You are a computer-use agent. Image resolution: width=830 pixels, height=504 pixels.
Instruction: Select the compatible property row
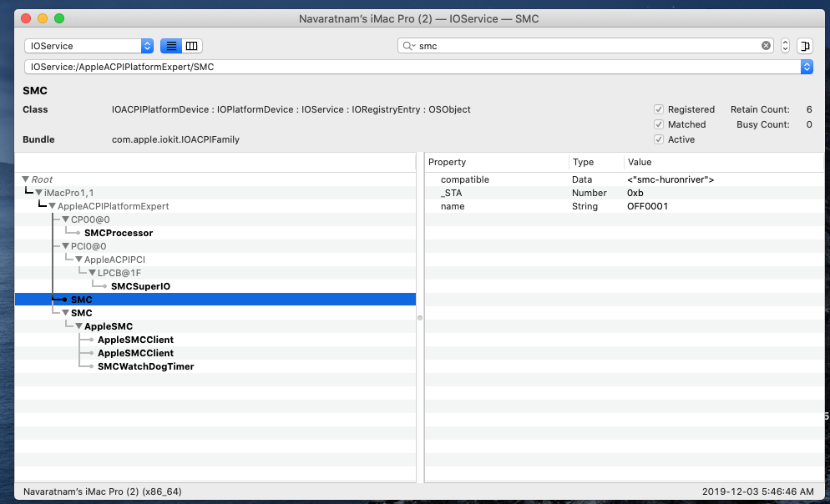click(x=624, y=179)
